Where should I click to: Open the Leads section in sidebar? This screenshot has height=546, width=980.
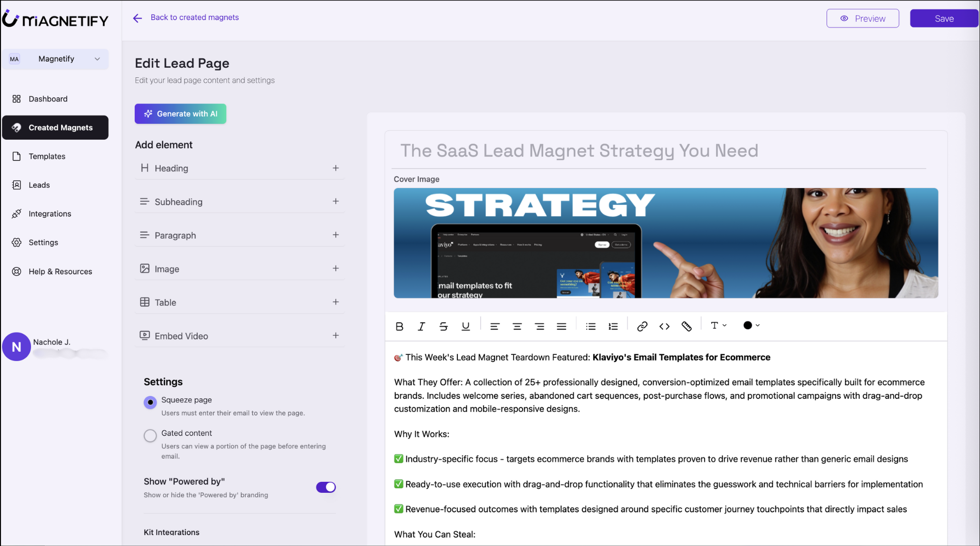coord(39,185)
